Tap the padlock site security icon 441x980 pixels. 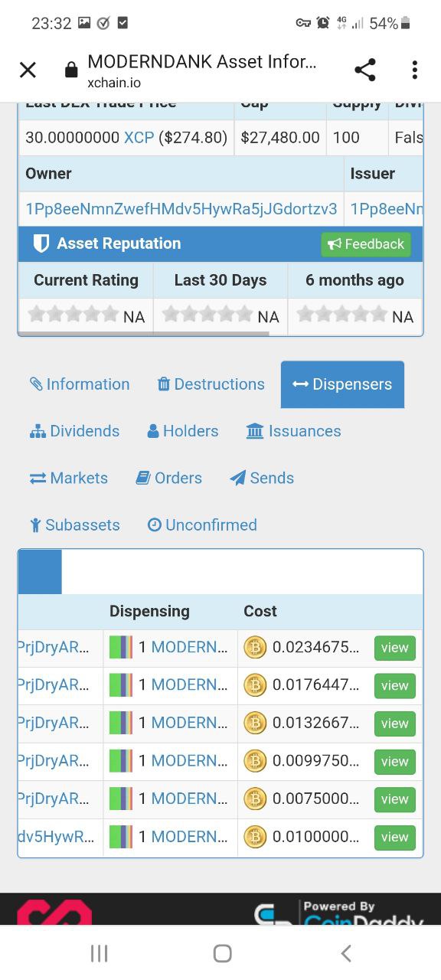pos(71,70)
